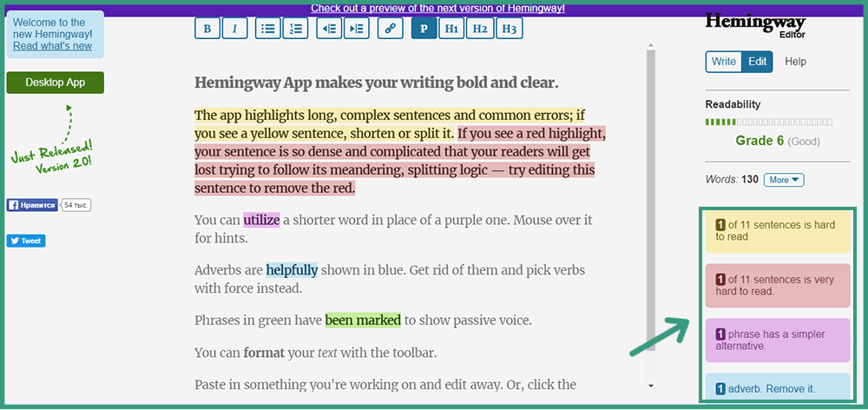
Task: Open the next version preview banner link
Action: [437, 9]
